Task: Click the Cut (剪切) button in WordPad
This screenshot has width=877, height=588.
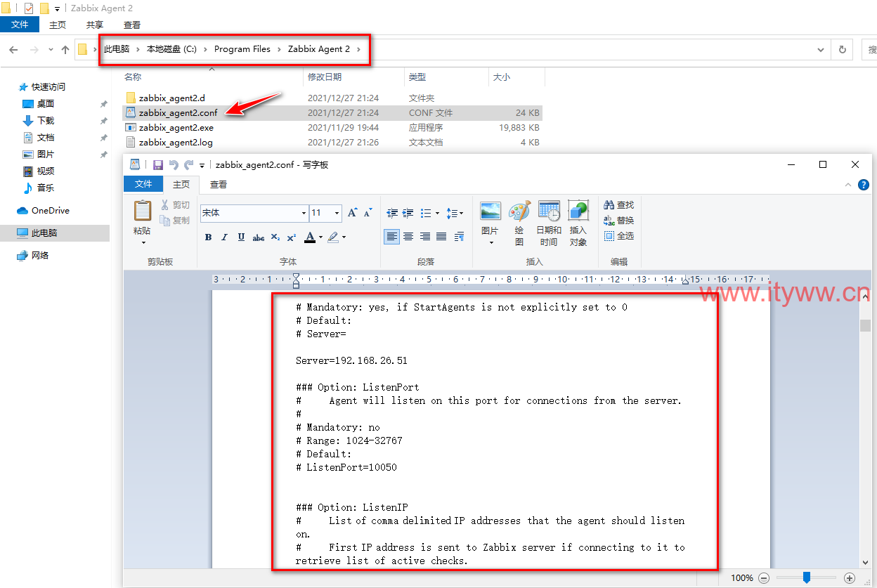Action: point(175,205)
